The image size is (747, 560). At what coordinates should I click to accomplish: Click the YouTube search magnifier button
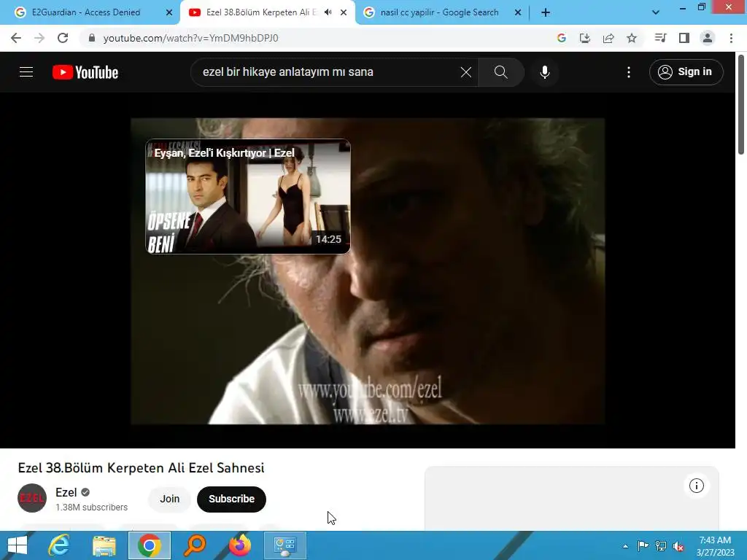500,72
